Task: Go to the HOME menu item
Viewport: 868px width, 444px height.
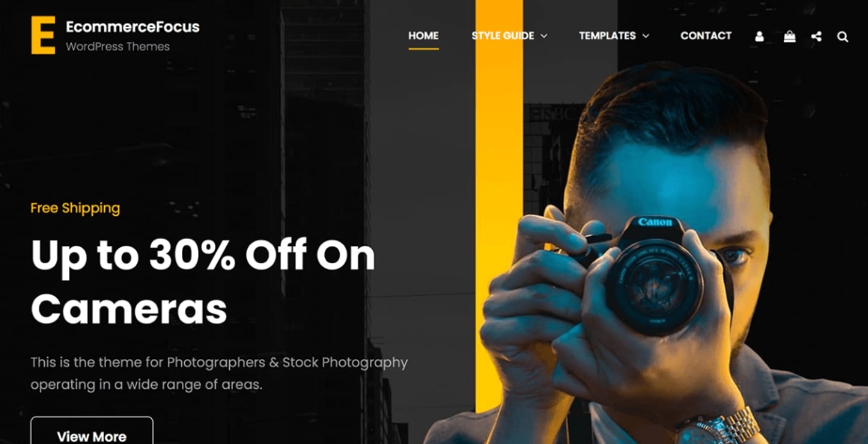Action: click(423, 36)
